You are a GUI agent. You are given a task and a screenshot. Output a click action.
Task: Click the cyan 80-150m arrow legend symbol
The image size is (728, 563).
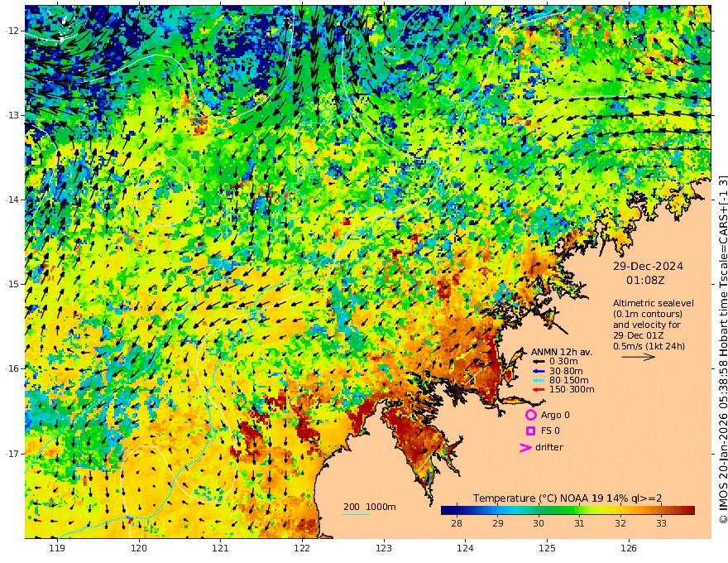tap(538, 380)
